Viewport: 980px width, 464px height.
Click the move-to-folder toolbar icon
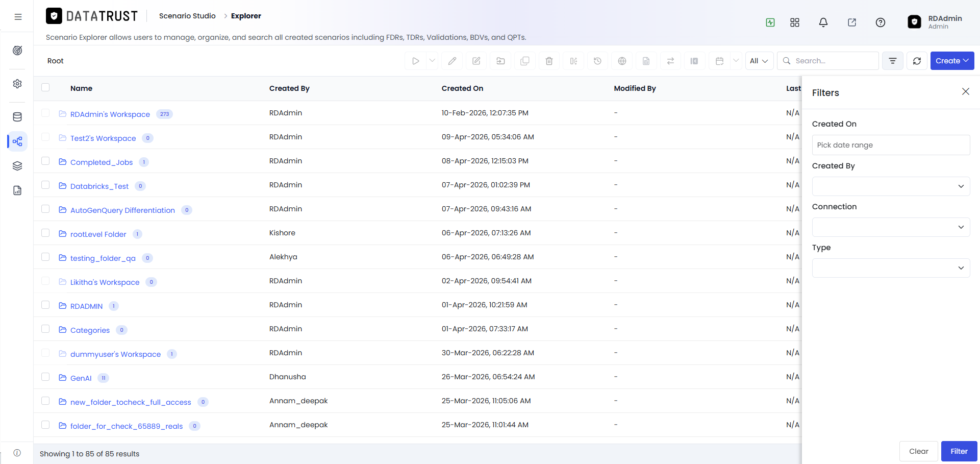[x=500, y=61]
